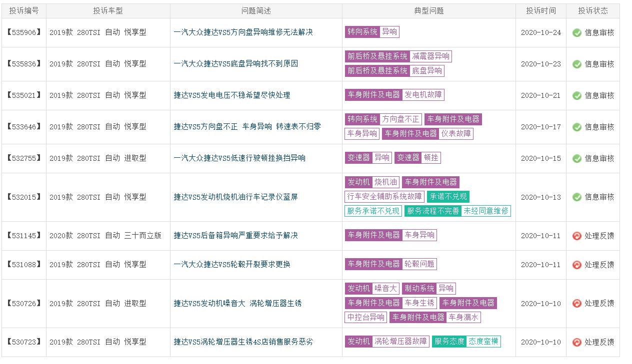
Task: Open complaint about 方向盘不正 车身异响 转速表不归零
Action: (247, 126)
